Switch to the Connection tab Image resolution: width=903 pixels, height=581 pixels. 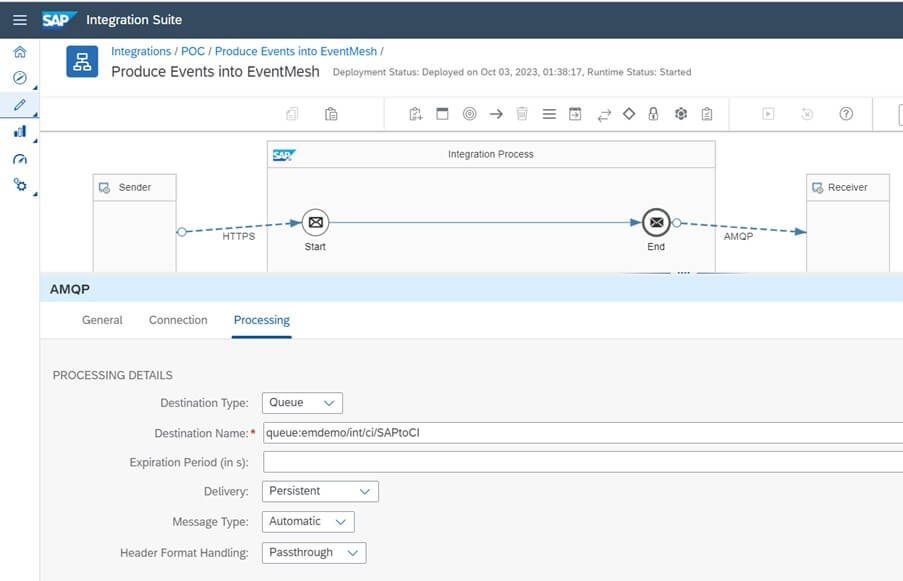(178, 320)
